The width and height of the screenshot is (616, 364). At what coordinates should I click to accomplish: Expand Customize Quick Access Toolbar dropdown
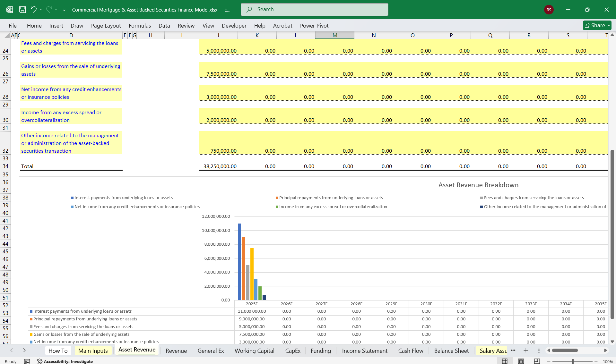click(x=64, y=10)
